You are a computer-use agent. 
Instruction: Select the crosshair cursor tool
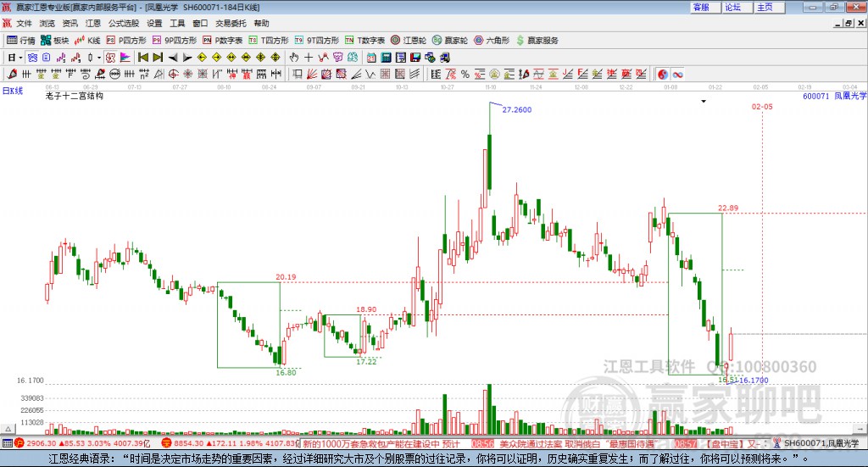tap(309, 58)
